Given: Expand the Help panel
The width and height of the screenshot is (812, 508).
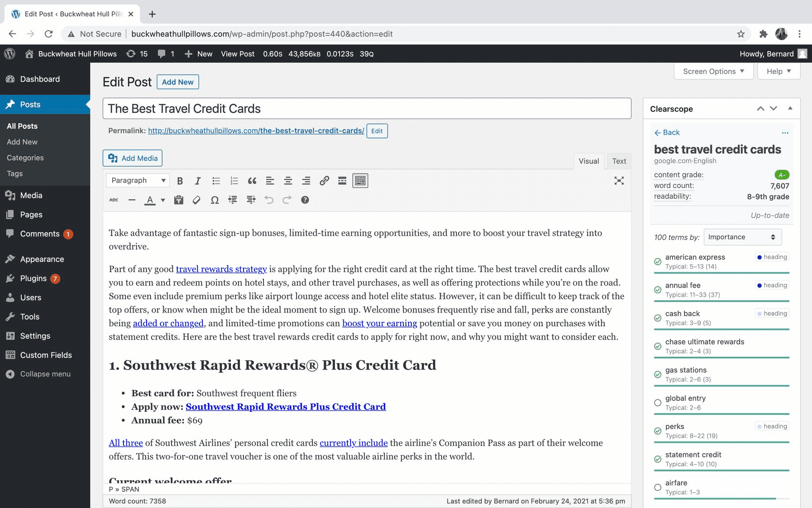Looking at the screenshot, I should 779,71.
